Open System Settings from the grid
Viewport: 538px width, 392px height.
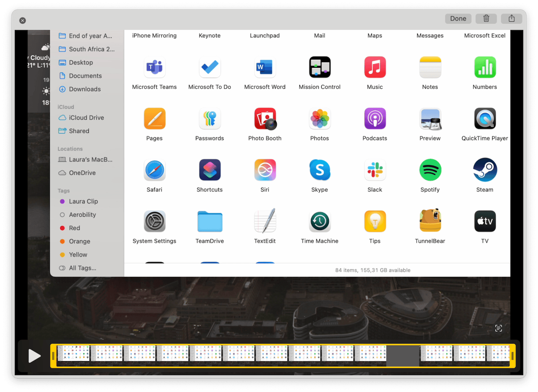[x=155, y=221]
